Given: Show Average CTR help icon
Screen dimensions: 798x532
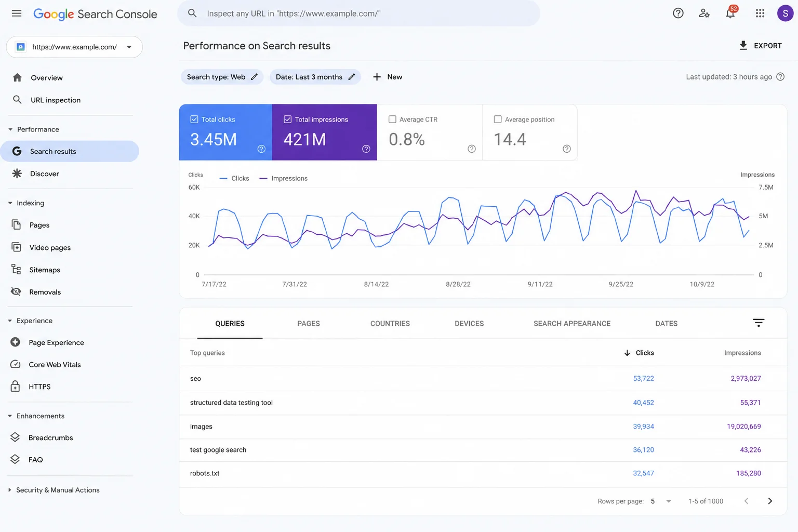Looking at the screenshot, I should [x=472, y=149].
